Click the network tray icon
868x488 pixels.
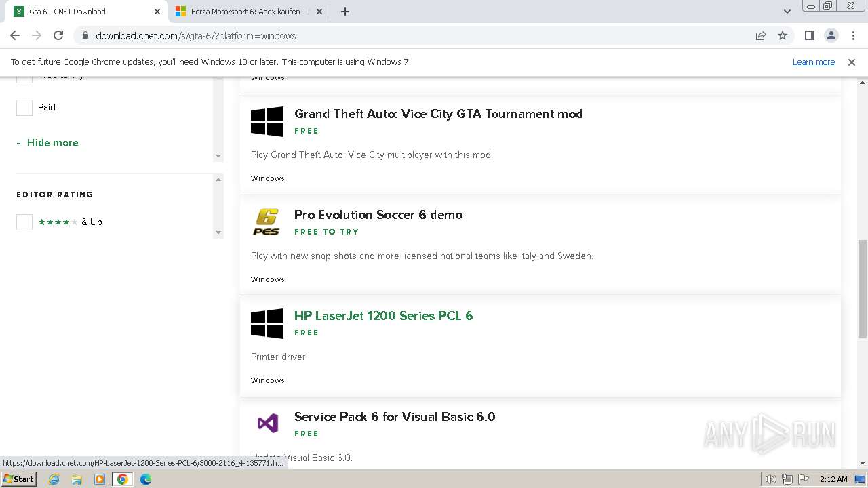point(787,479)
